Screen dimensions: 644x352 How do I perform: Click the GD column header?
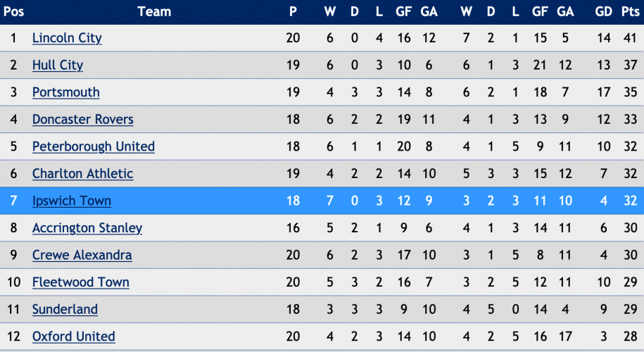pyautogui.click(x=603, y=11)
